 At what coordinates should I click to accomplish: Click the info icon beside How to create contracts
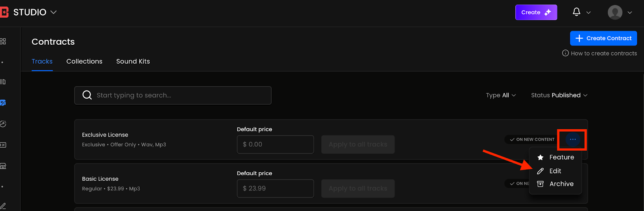(565, 53)
